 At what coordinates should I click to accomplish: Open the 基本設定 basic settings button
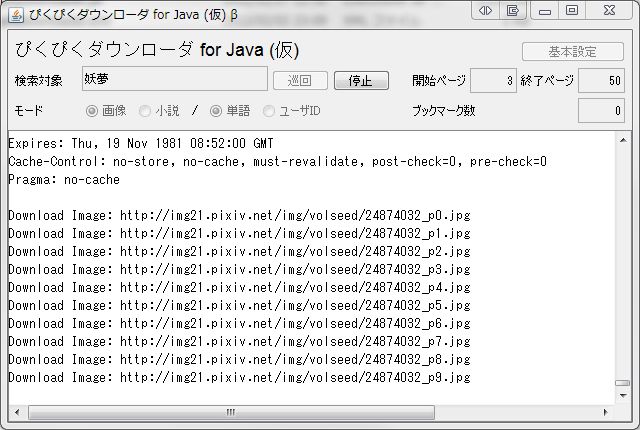point(573,52)
